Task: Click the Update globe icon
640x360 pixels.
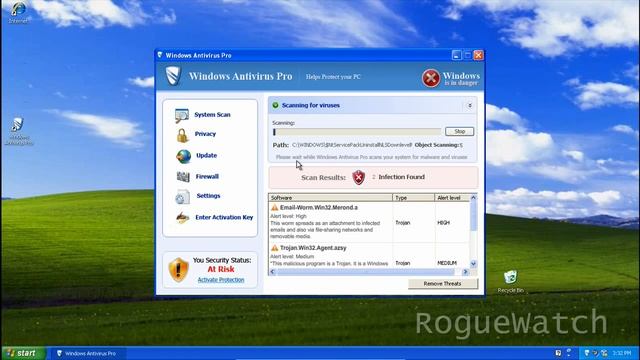Action: point(183,156)
